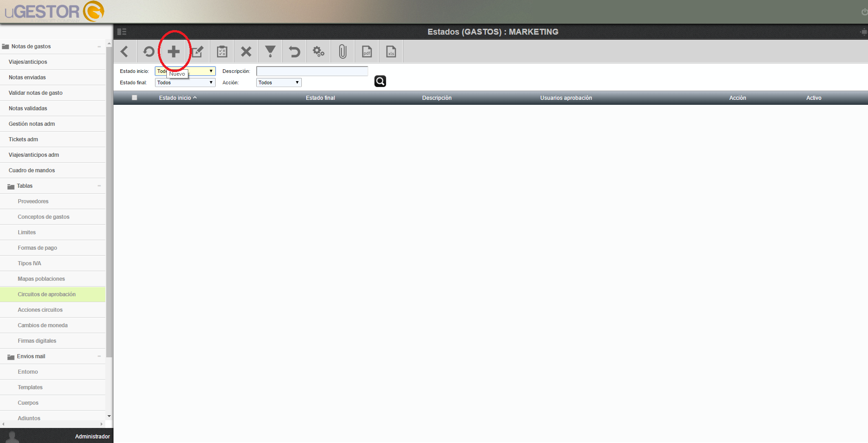Screen dimensions: 868x443
Task: Open Proveedores table
Action: coord(53,201)
